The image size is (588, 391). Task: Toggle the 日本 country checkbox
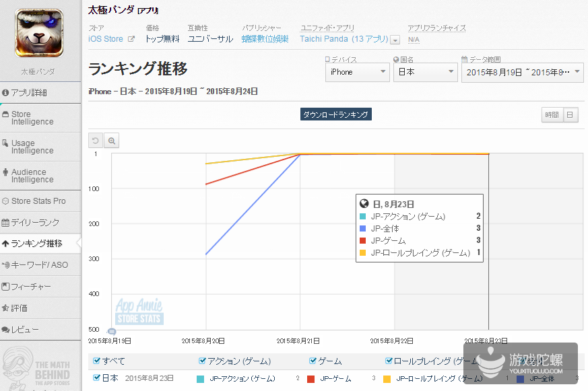97,378
